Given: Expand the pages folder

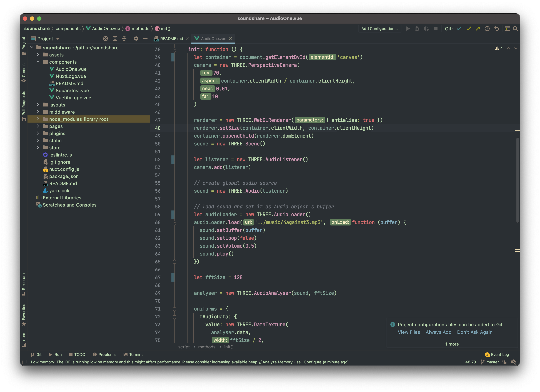Looking at the screenshot, I should click(38, 126).
